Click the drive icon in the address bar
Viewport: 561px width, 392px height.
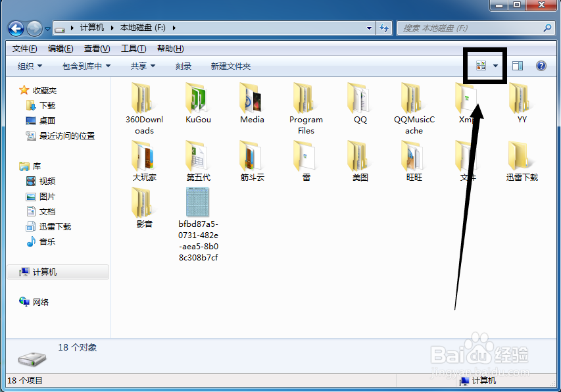click(60, 29)
